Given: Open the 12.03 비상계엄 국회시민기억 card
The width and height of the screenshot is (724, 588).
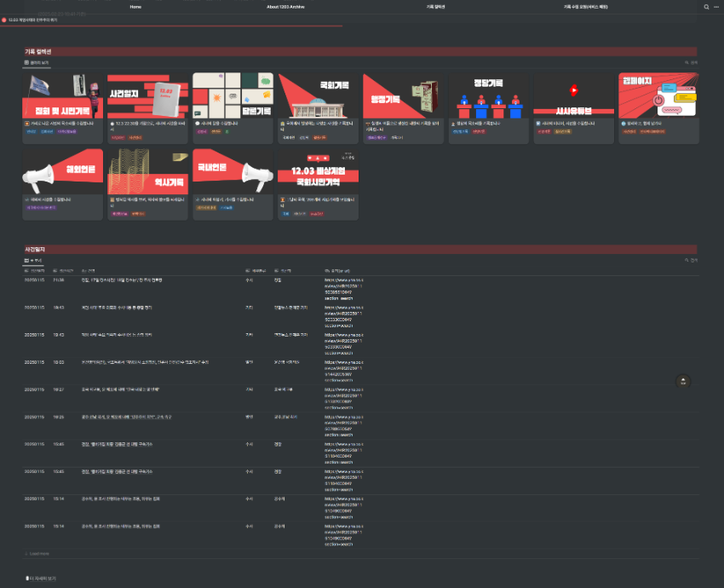Looking at the screenshot, I should click(318, 182).
